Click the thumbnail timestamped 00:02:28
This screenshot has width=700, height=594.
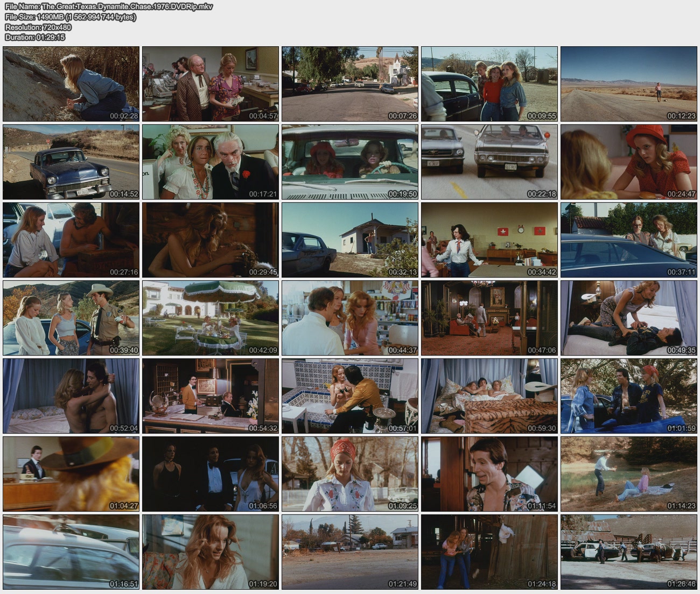click(x=71, y=84)
